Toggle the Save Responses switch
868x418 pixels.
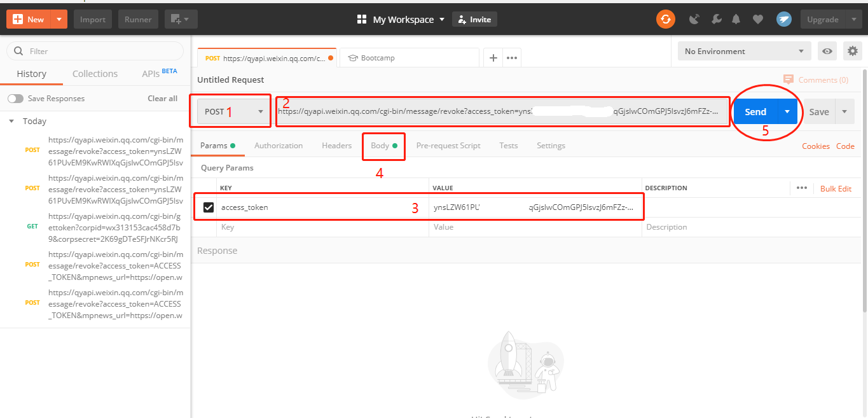click(15, 99)
